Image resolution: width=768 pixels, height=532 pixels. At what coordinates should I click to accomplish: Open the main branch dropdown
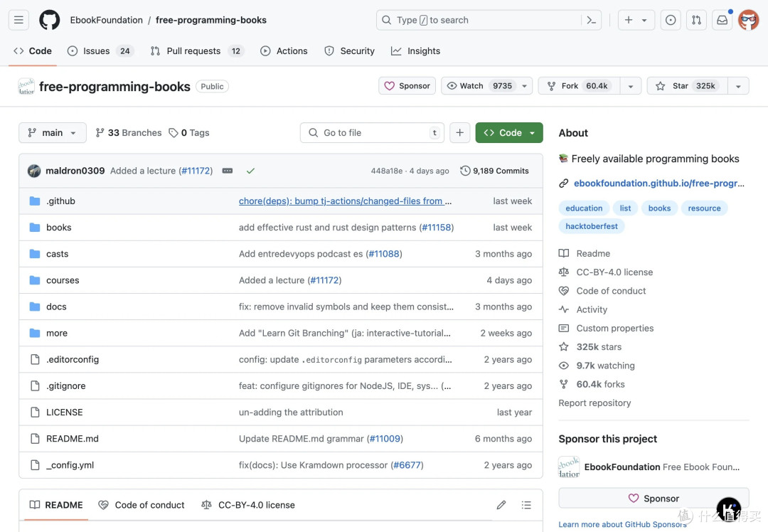(53, 133)
